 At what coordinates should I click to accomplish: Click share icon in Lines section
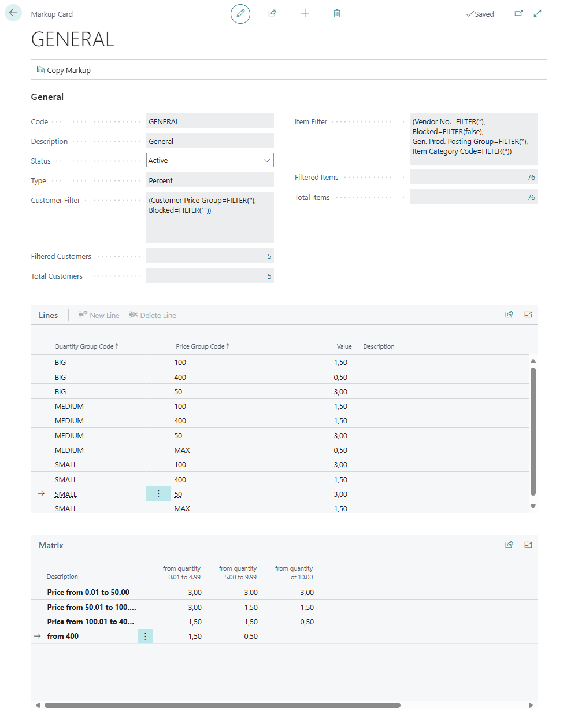coord(509,315)
